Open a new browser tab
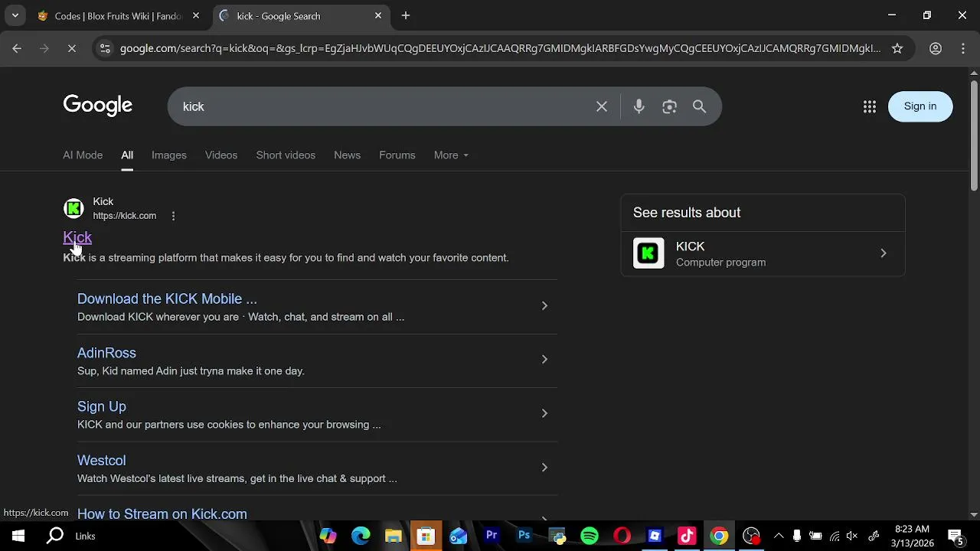The height and width of the screenshot is (551, 980). [406, 15]
